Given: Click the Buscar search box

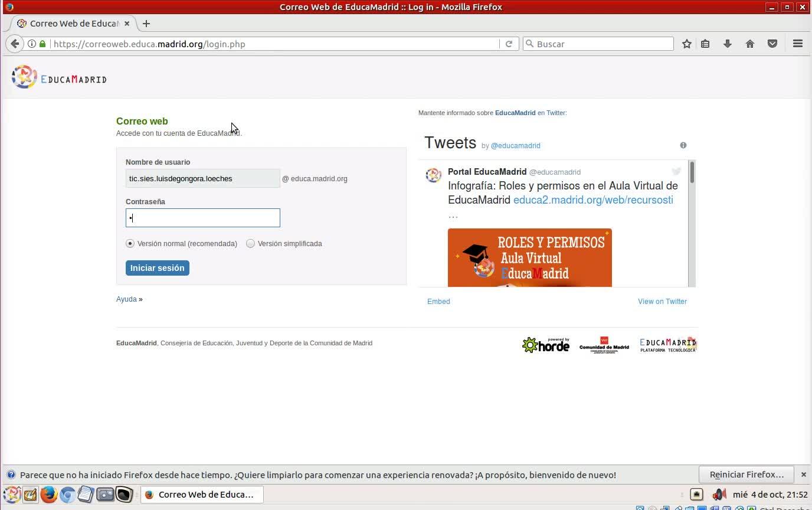Looking at the screenshot, I should tap(598, 44).
